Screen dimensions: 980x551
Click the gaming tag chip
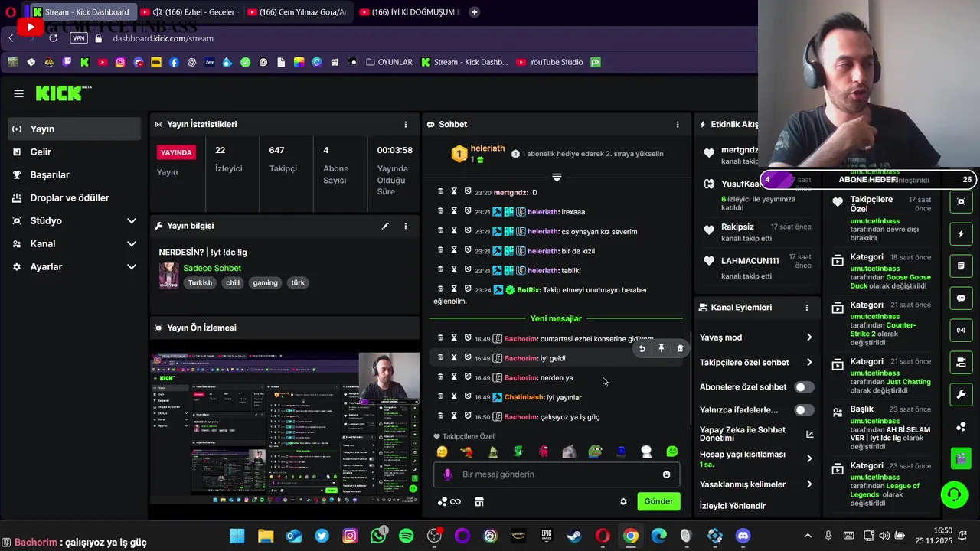point(266,282)
